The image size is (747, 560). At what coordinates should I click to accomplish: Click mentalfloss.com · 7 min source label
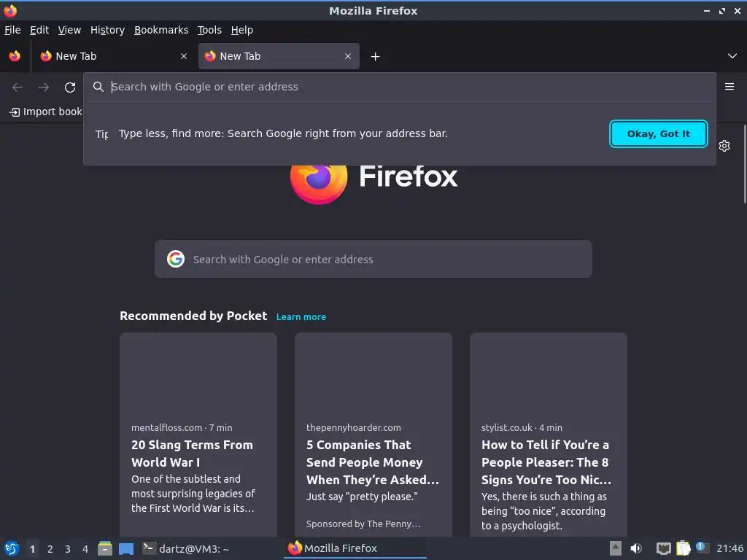182,427
